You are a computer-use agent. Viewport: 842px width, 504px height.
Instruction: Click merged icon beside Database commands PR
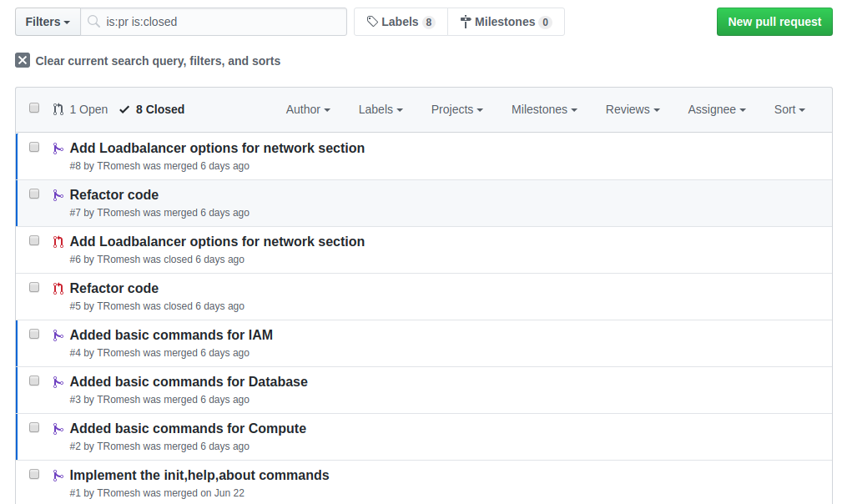[x=58, y=382]
